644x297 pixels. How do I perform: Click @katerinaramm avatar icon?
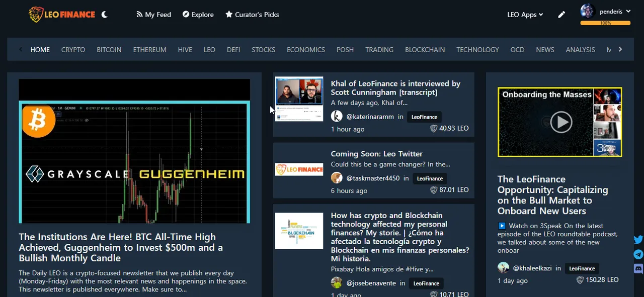pyautogui.click(x=337, y=116)
